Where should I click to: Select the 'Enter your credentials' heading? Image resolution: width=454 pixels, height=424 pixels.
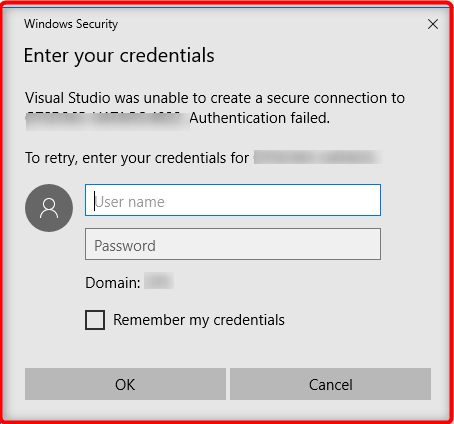[x=119, y=56]
